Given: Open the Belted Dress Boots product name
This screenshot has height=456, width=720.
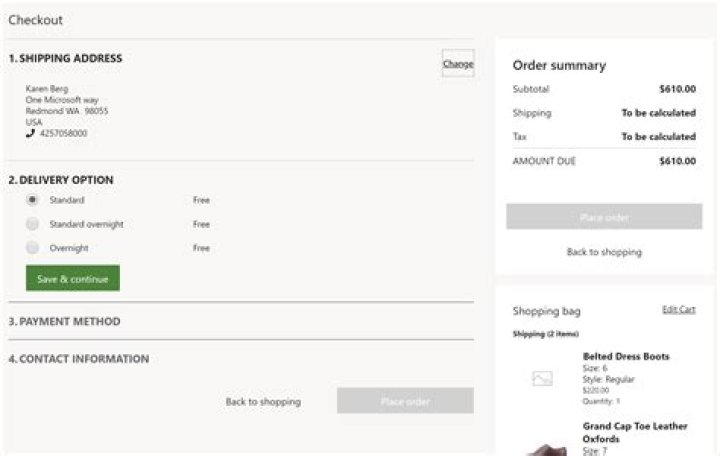Looking at the screenshot, I should coord(626,356).
